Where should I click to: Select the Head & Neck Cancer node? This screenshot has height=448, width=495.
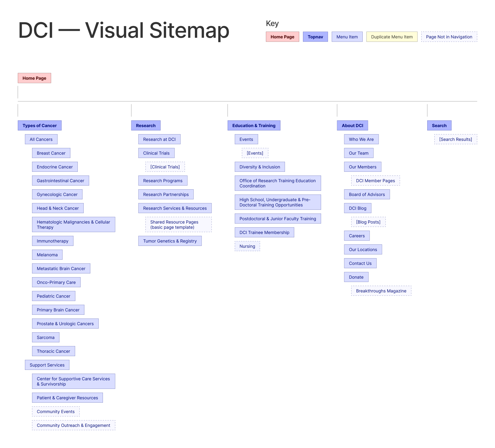pyautogui.click(x=58, y=208)
